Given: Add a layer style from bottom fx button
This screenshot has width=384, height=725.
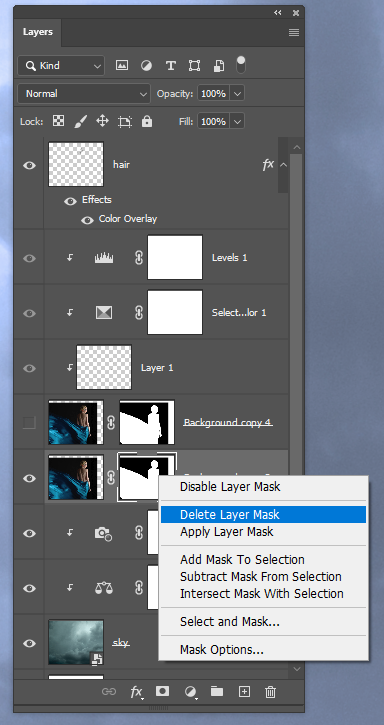Looking at the screenshot, I should (x=136, y=692).
